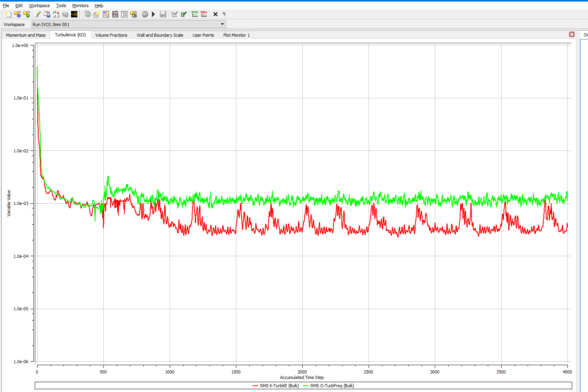The height and width of the screenshot is (392, 588).
Task: Click the toggle layout panels icon
Action: (124, 14)
